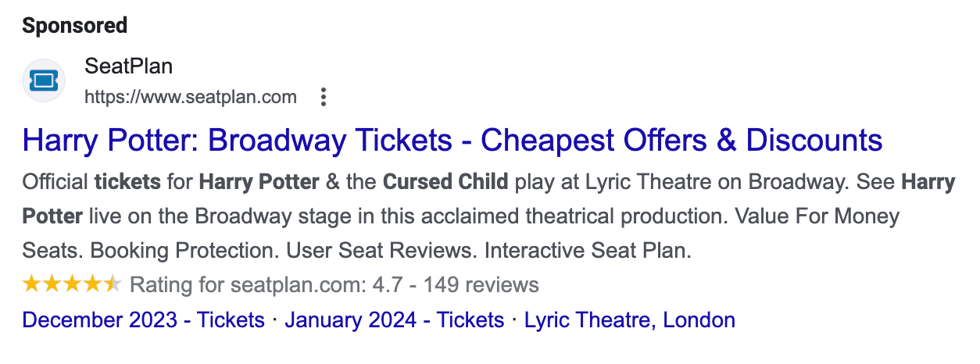
Task: Click the SeatPlan blue ticket favicon
Action: pyautogui.click(x=43, y=80)
